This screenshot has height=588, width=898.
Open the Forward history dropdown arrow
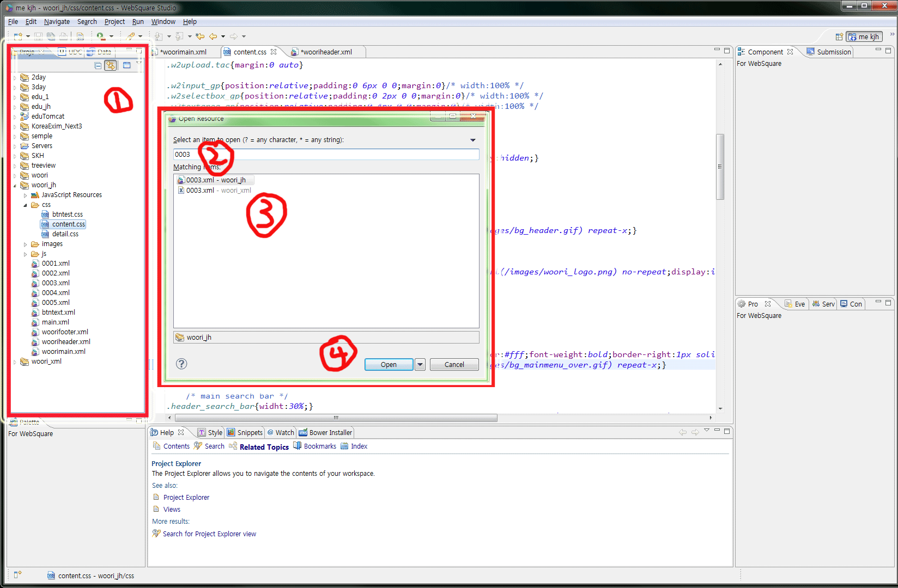244,36
